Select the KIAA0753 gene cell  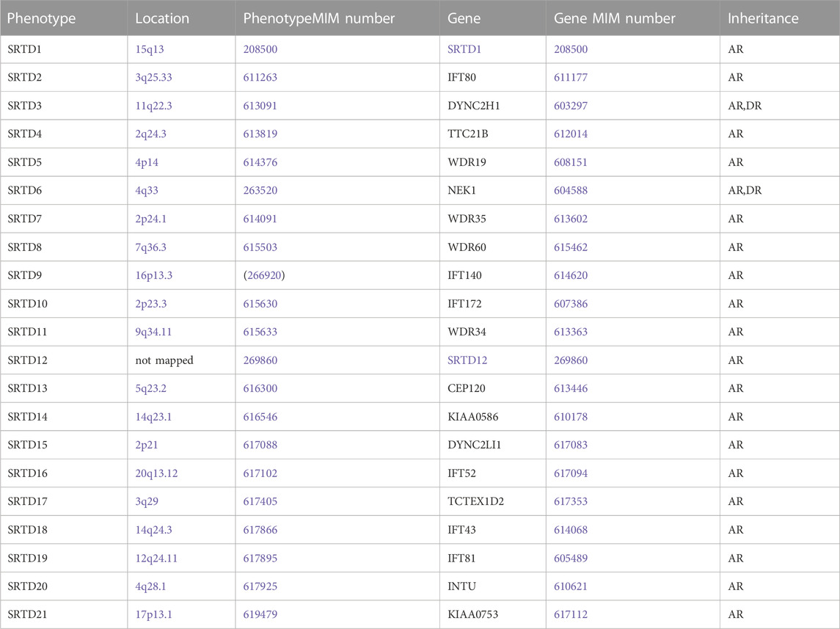tap(493, 614)
